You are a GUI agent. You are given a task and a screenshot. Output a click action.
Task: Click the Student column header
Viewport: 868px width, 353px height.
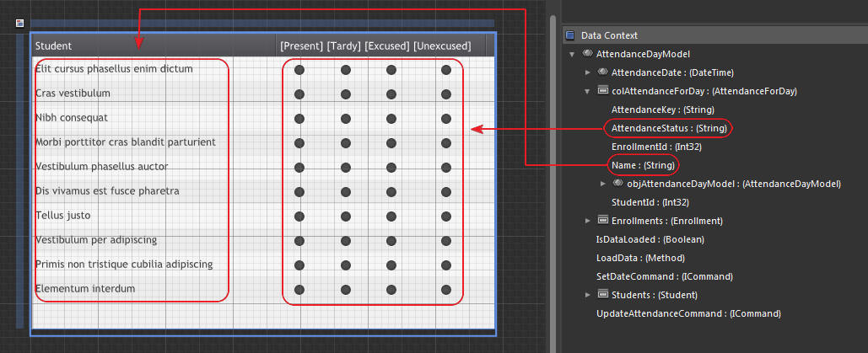[x=154, y=45]
